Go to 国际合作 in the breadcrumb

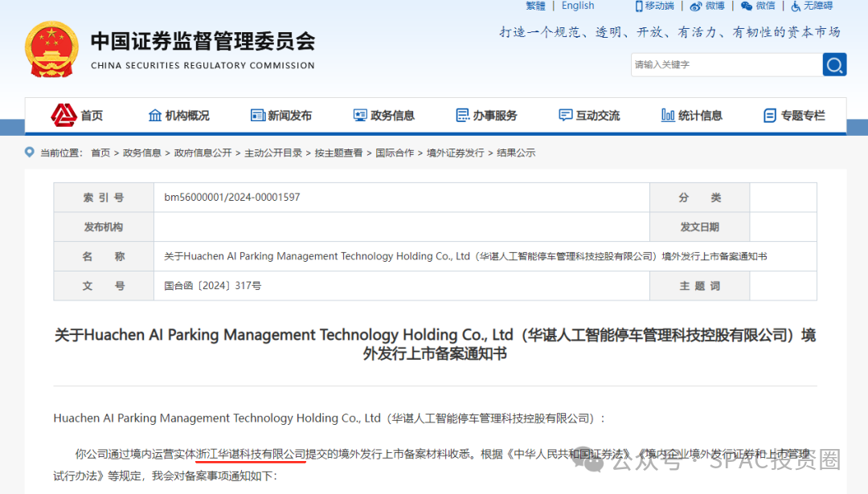point(395,153)
